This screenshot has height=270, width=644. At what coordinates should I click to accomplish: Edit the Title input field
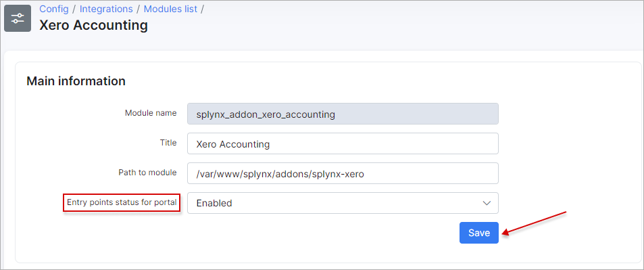[x=343, y=143]
